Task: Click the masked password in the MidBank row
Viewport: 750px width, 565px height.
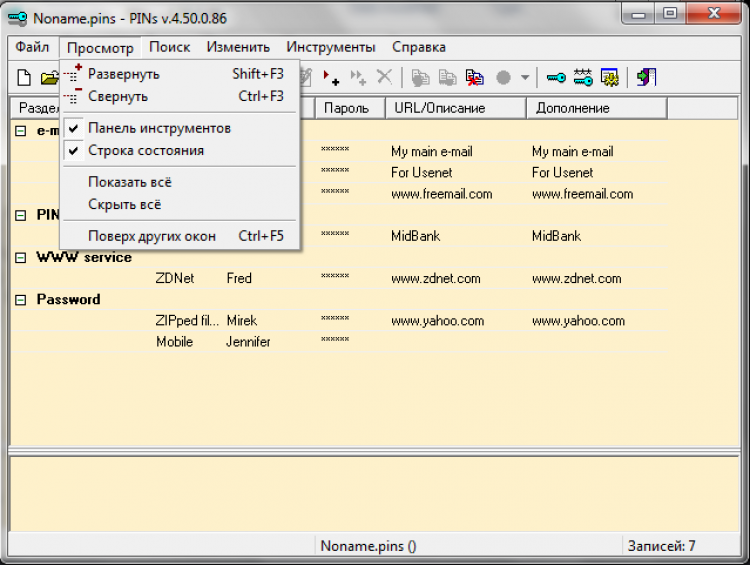Action: pos(335,234)
